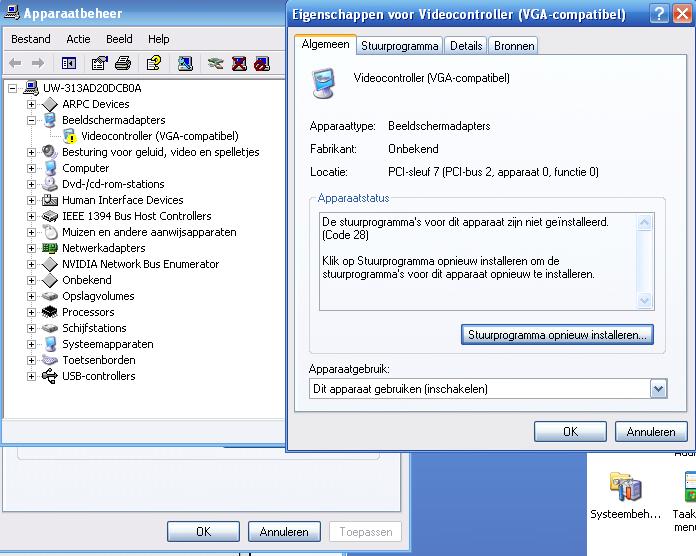Screen dimensions: 696x556
Task: Switch to the Details tab
Action: pyautogui.click(x=466, y=46)
